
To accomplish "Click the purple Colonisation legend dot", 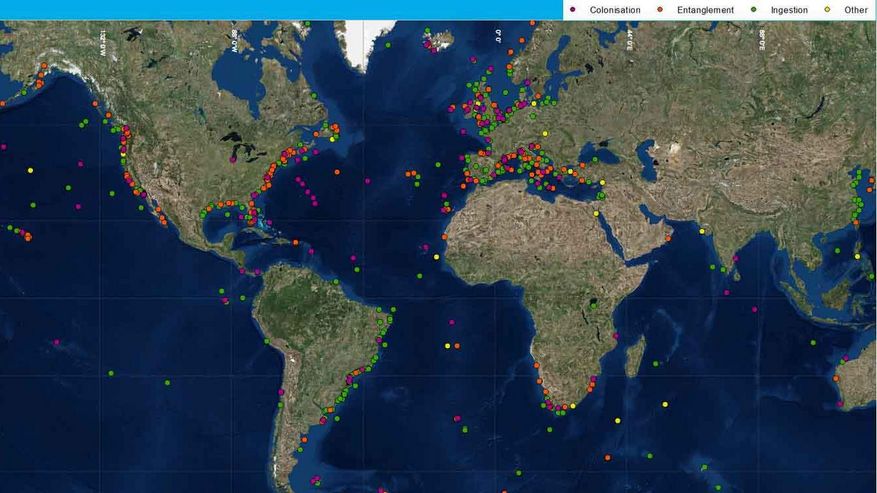I will [573, 10].
